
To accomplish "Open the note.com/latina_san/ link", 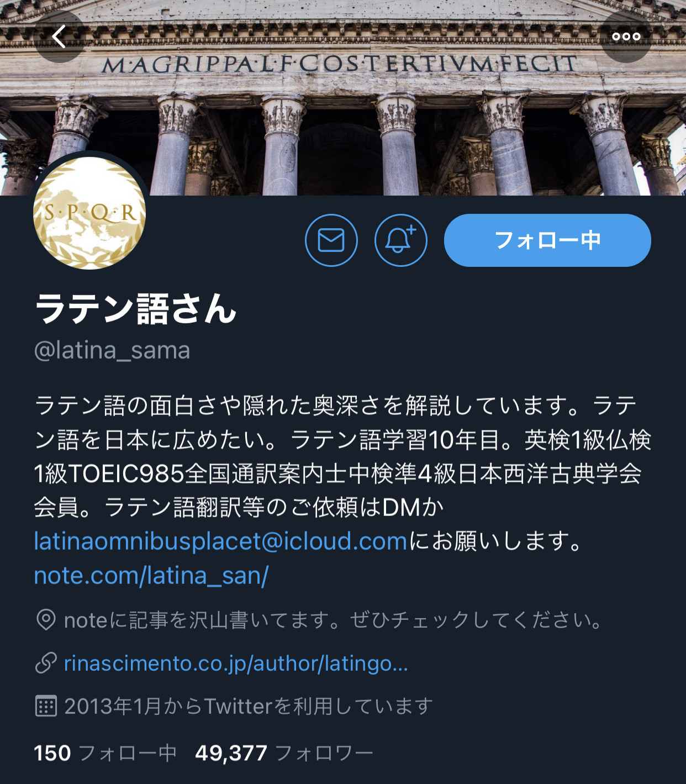I will 151,575.
